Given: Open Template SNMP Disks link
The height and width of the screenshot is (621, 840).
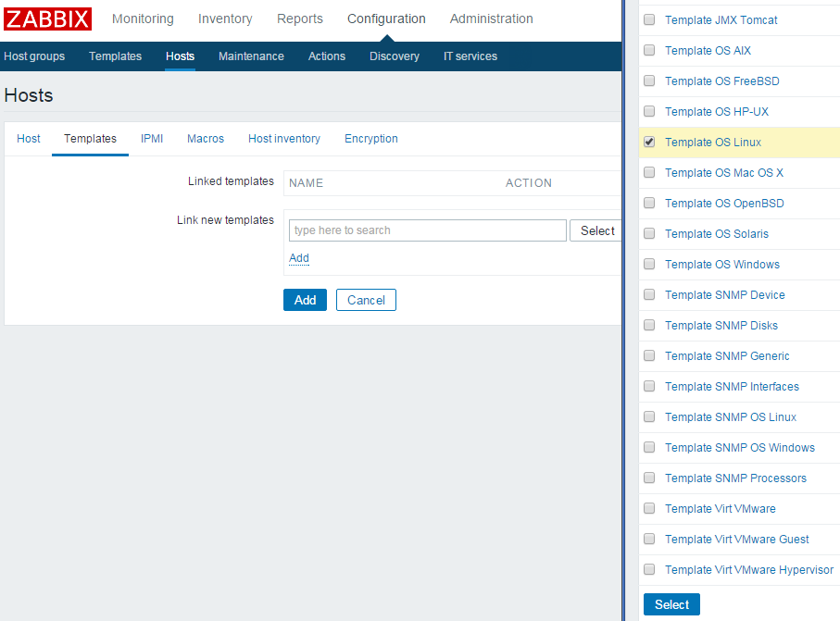Looking at the screenshot, I should tap(721, 326).
